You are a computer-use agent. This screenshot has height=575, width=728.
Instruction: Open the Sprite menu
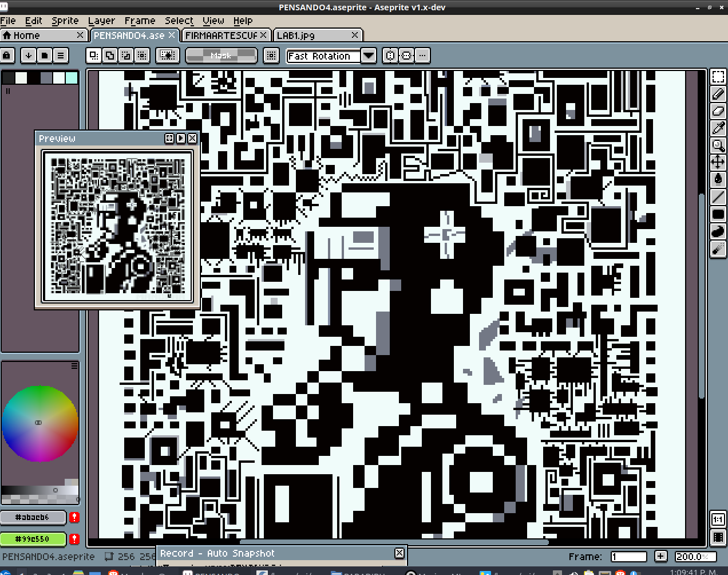[65, 21]
